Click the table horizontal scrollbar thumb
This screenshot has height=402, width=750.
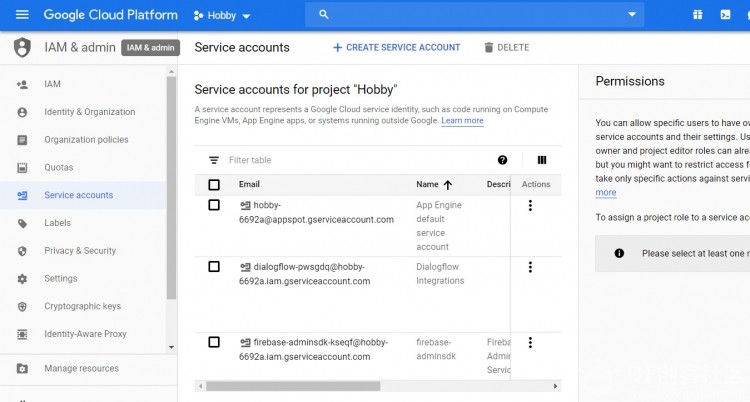click(x=293, y=386)
